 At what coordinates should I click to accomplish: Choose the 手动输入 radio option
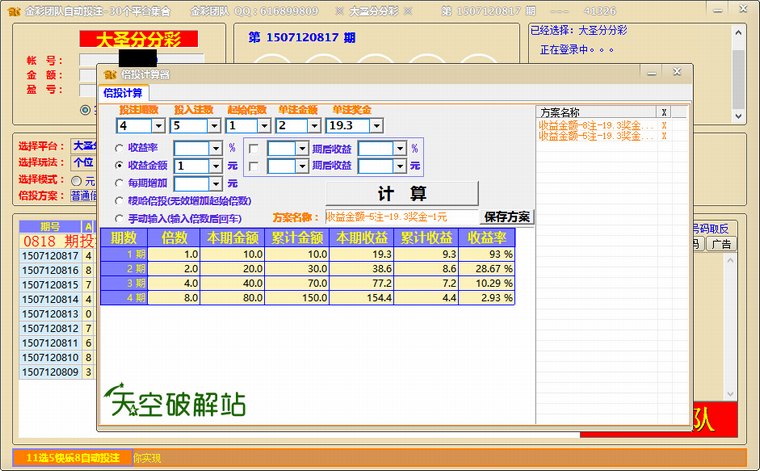[120, 218]
